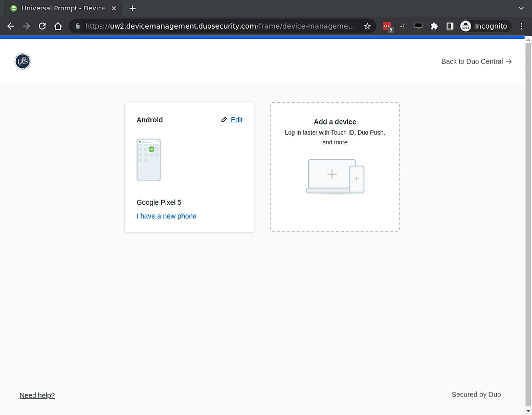Image resolution: width=532 pixels, height=415 pixels.
Task: Open the tab search chevron dropdown
Action: tap(521, 8)
